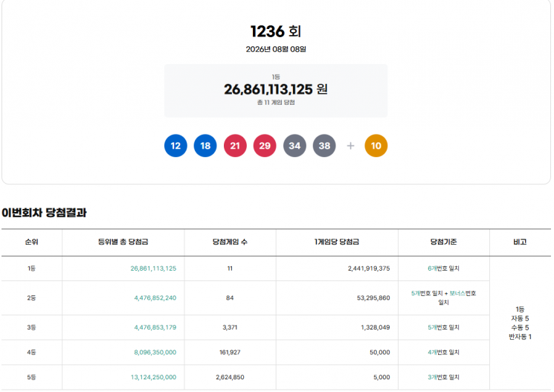Click winner count 3,371
The image size is (554, 392).
[230, 328]
